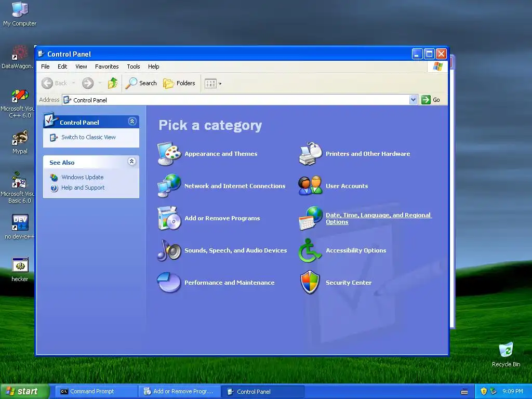The width and height of the screenshot is (532, 399).
Task: Show the Folders pane
Action: tap(179, 83)
